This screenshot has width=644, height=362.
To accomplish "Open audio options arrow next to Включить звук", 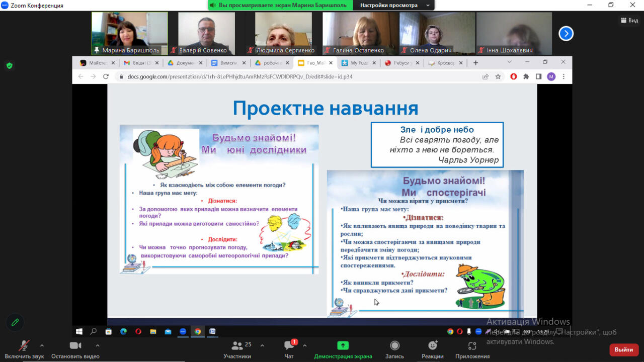I will tap(42, 345).
